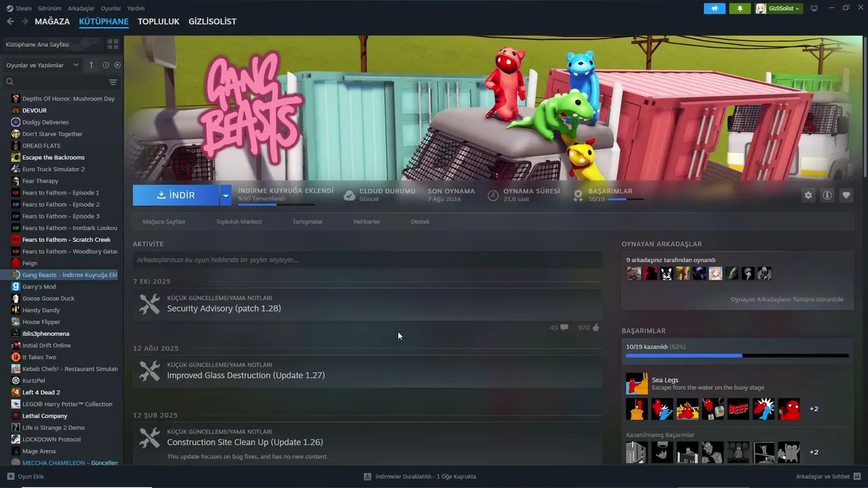Open the Rehberler link
Image resolution: width=868 pixels, height=488 pixels.
[367, 222]
